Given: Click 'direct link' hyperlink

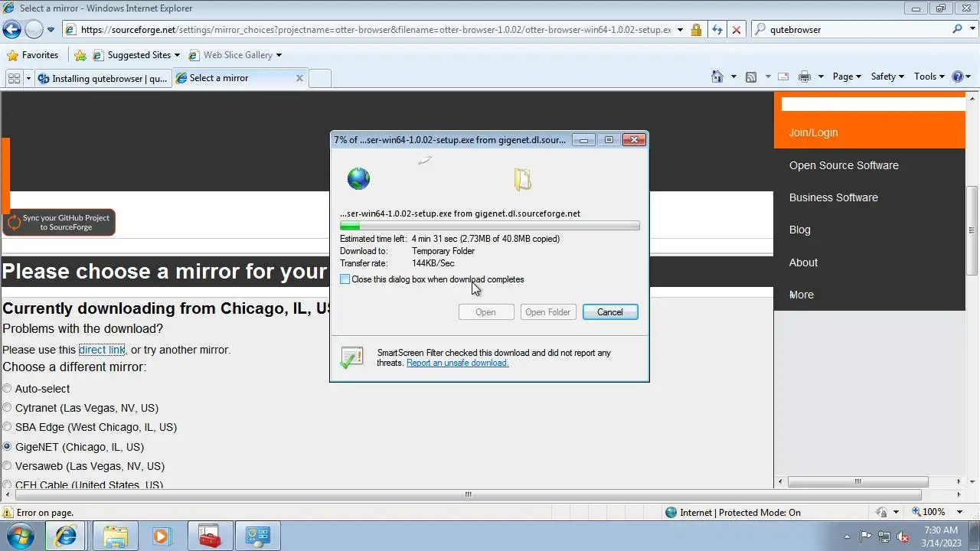Looking at the screenshot, I should 102,350.
